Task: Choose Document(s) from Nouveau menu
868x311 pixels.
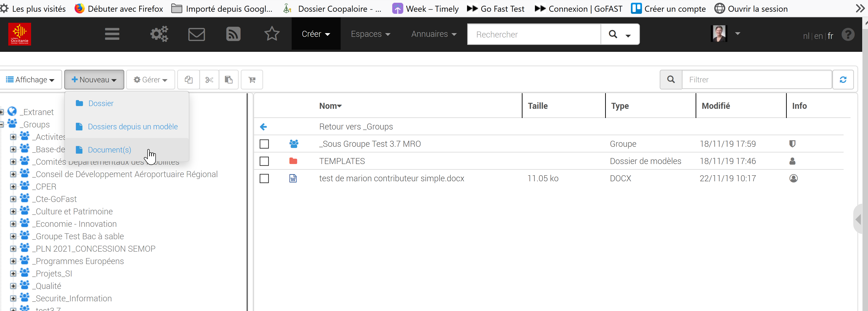Action: 109,150
